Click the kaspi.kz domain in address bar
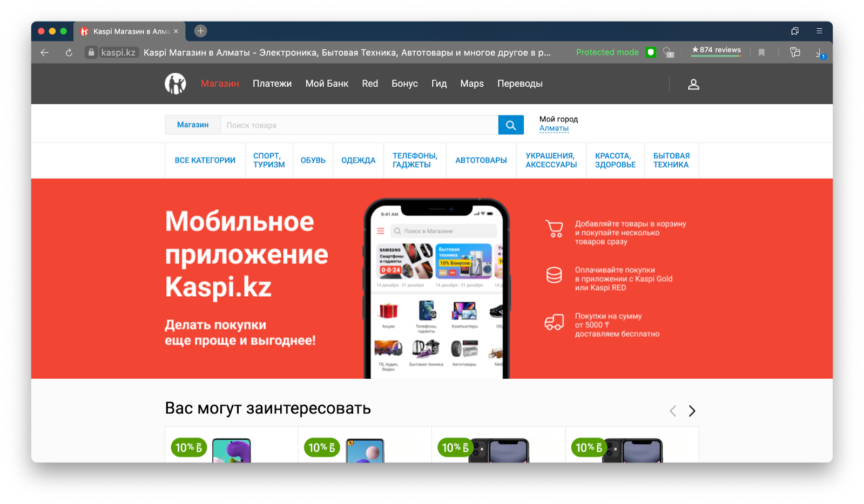The height and width of the screenshot is (504, 864). (x=118, y=52)
